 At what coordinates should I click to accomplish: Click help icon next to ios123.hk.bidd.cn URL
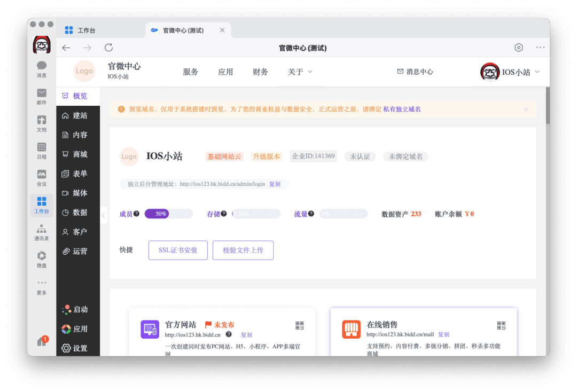click(229, 334)
